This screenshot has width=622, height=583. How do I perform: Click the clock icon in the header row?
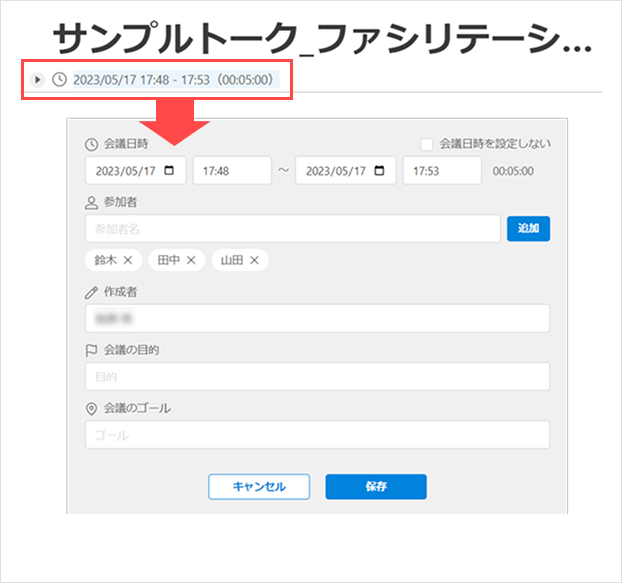coord(59,79)
